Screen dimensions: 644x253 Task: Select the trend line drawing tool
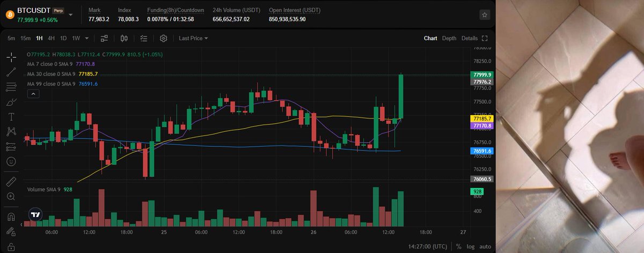pos(11,72)
